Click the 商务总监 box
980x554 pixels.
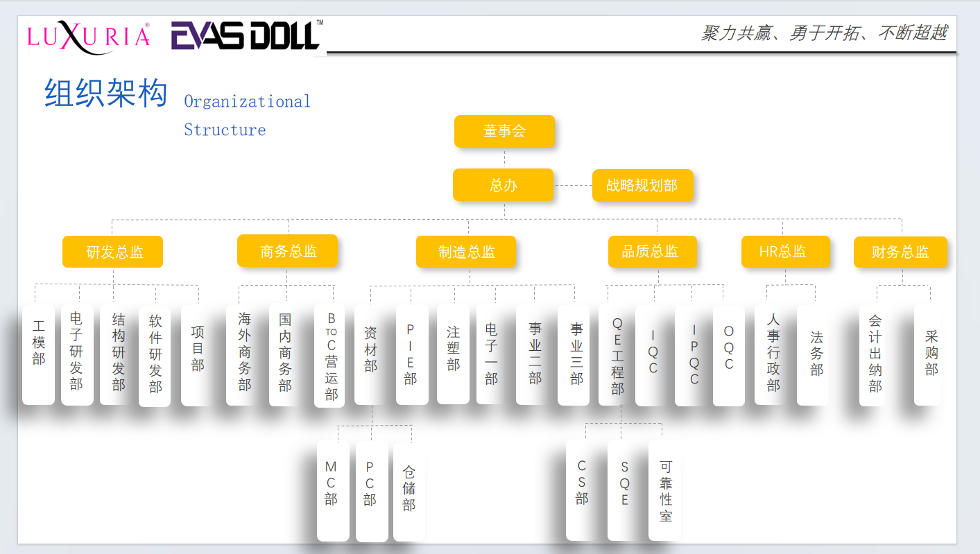(287, 251)
